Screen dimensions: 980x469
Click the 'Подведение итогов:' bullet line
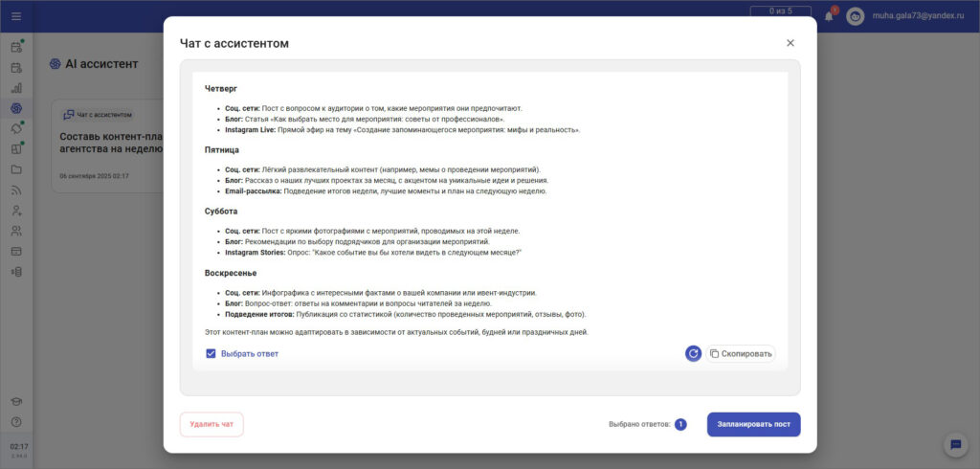point(406,315)
